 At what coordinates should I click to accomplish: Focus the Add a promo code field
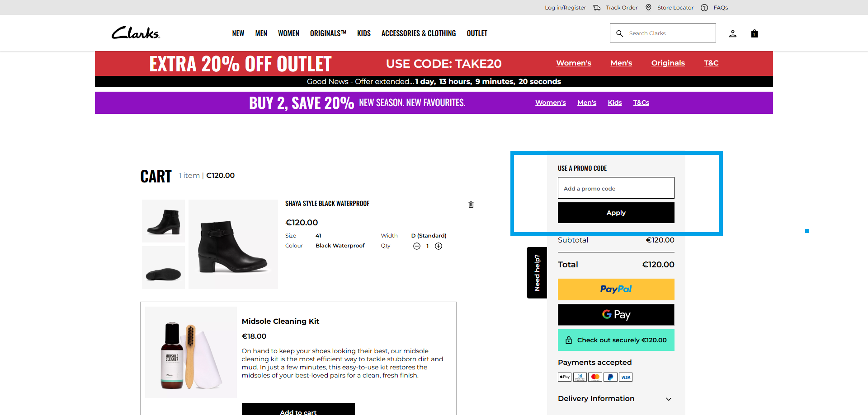point(616,188)
